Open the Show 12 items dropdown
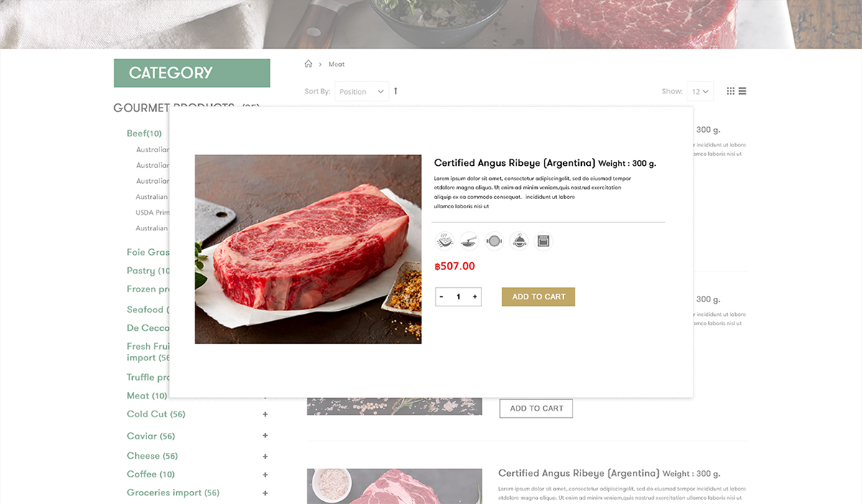862x504 pixels. [700, 91]
